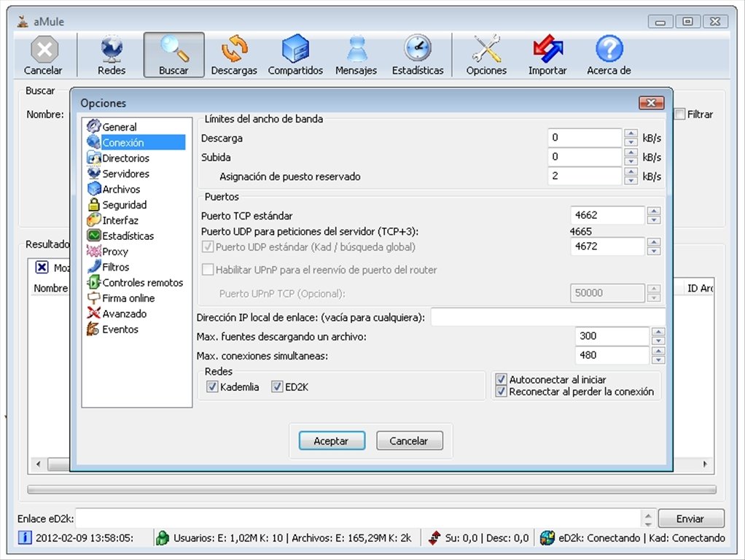Increase Max. fuentes descargando value
Image resolution: width=745 pixels, height=560 pixels.
[x=658, y=332]
